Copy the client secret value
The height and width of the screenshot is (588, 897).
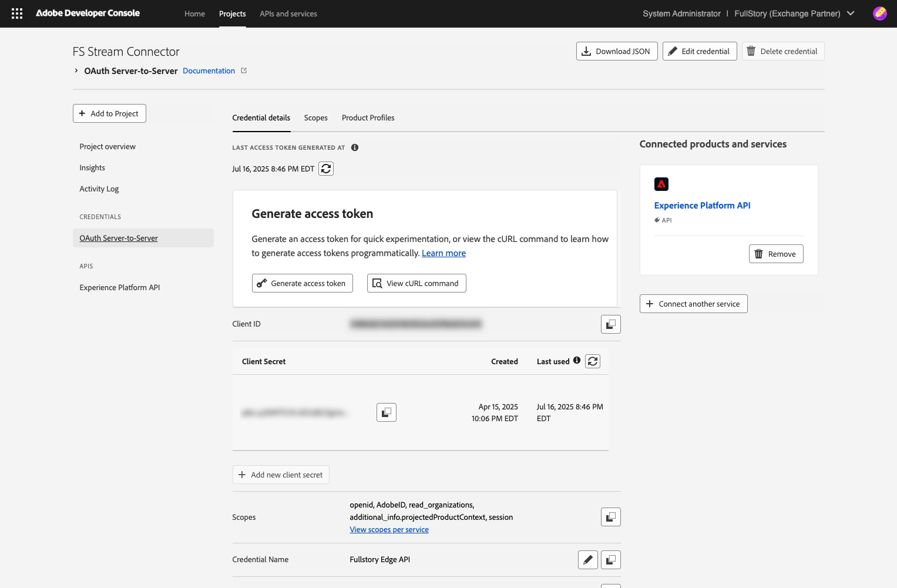pyautogui.click(x=387, y=412)
